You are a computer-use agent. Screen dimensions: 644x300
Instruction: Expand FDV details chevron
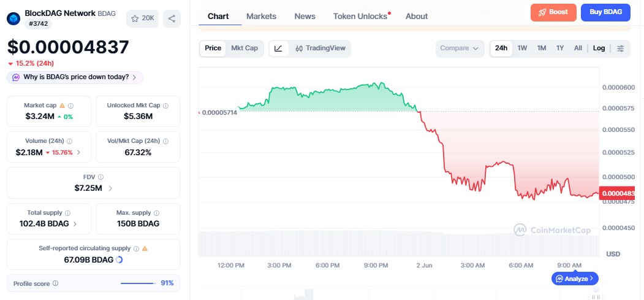pyautogui.click(x=110, y=188)
